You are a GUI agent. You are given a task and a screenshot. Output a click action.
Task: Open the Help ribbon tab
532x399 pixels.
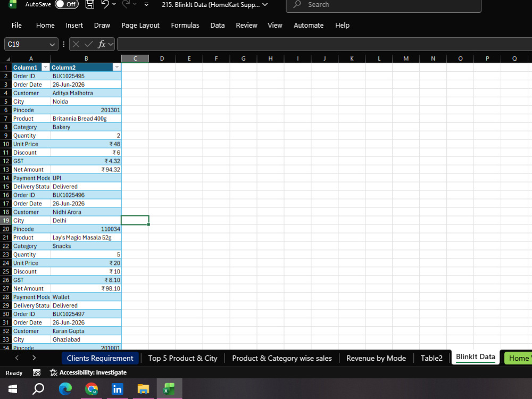coord(342,26)
